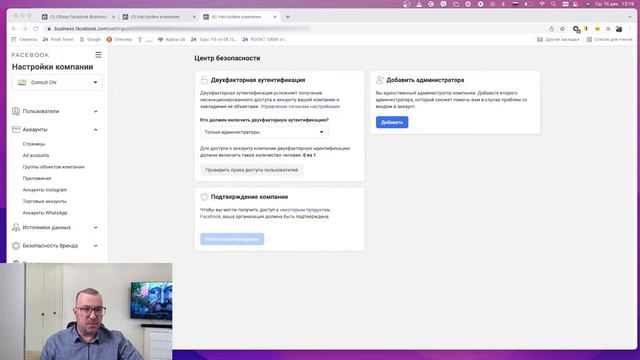Click the Безопасность бренда shield icon
Viewport: 640px width, 360px height.
coord(16,246)
